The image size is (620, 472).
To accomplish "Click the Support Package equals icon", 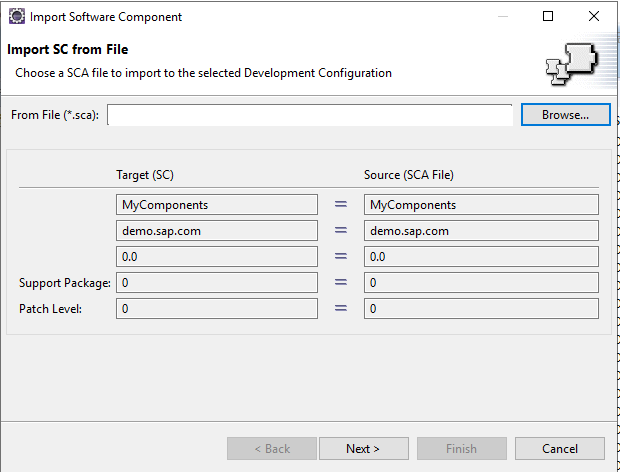I will coord(341,282).
